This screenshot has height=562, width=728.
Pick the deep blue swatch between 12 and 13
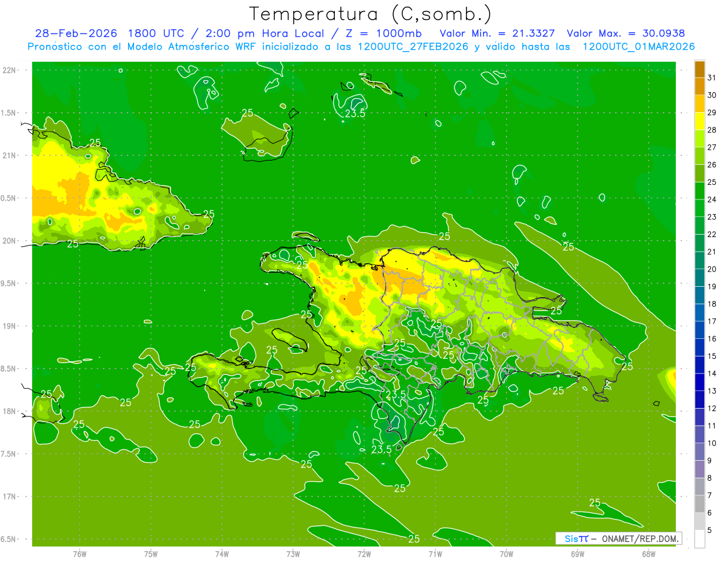coord(699,400)
